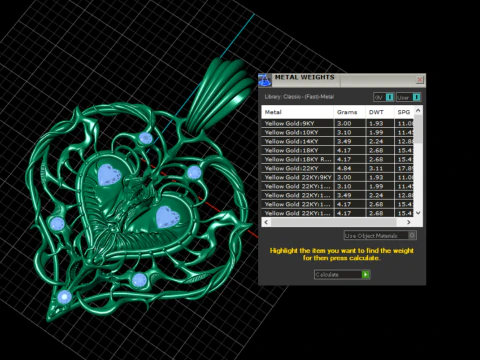
Task: Toggle the User library switch
Action: [x=409, y=97]
